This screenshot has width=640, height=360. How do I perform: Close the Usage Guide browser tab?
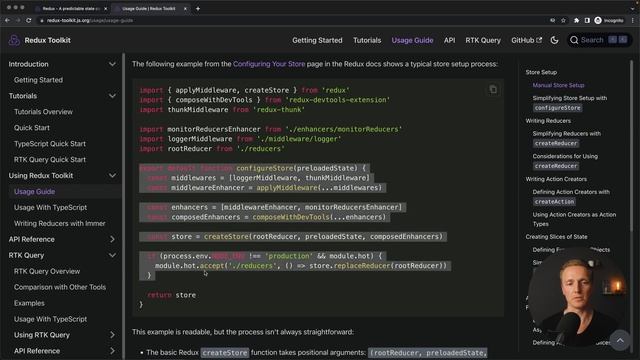pyautogui.click(x=185, y=8)
